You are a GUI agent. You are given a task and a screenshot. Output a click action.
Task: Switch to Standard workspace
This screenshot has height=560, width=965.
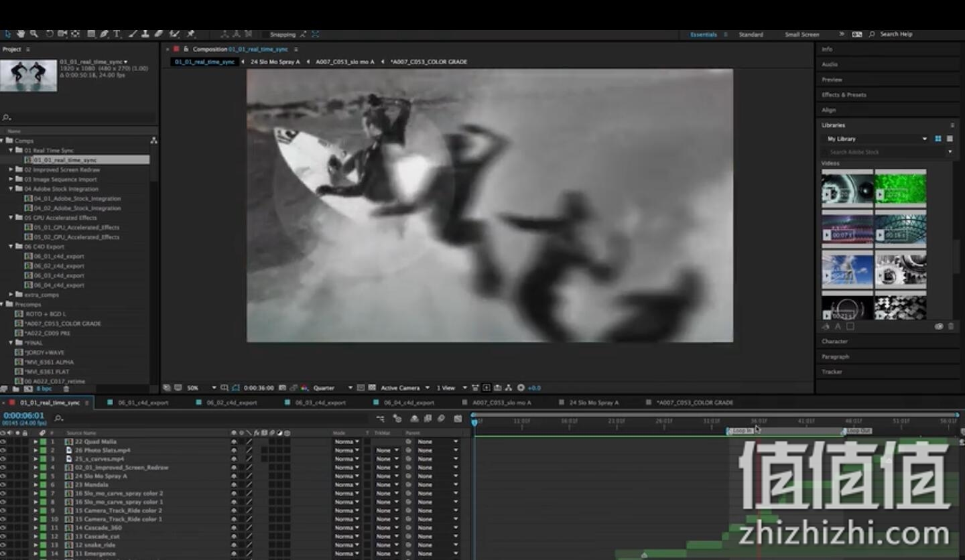(751, 34)
